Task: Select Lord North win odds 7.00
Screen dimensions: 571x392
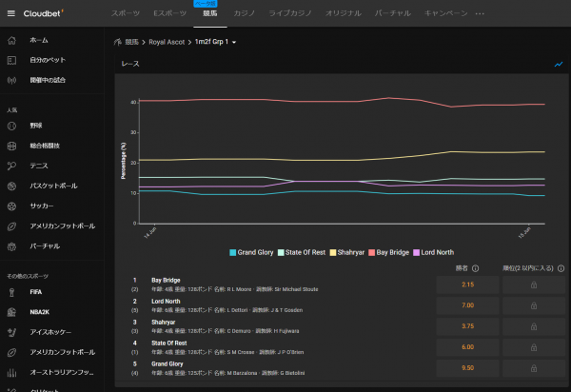Action: [x=467, y=305]
